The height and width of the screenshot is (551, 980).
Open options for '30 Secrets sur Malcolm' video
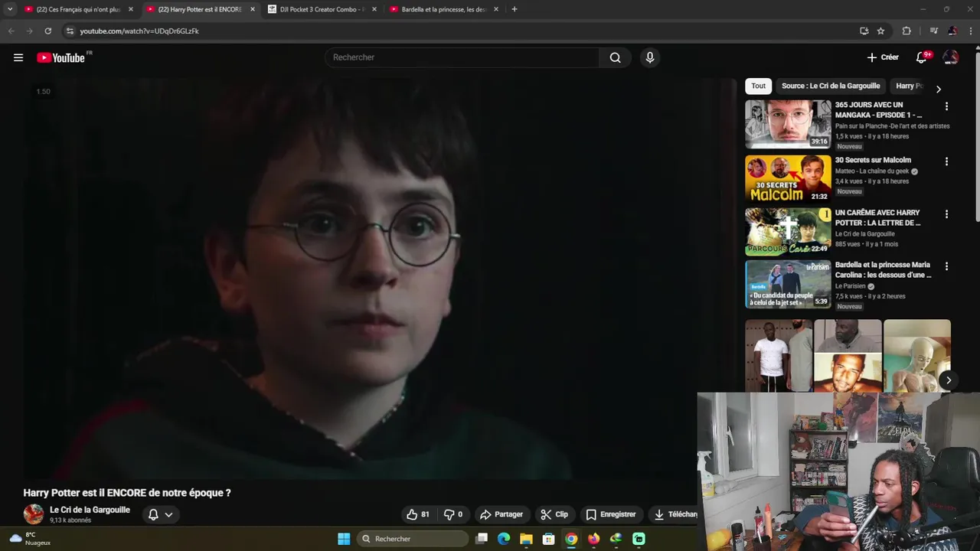946,161
